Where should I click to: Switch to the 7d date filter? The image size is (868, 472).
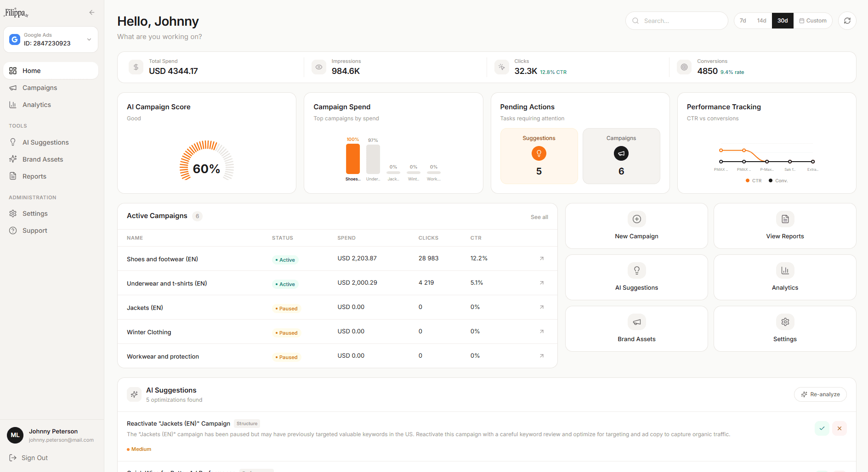[x=743, y=20]
